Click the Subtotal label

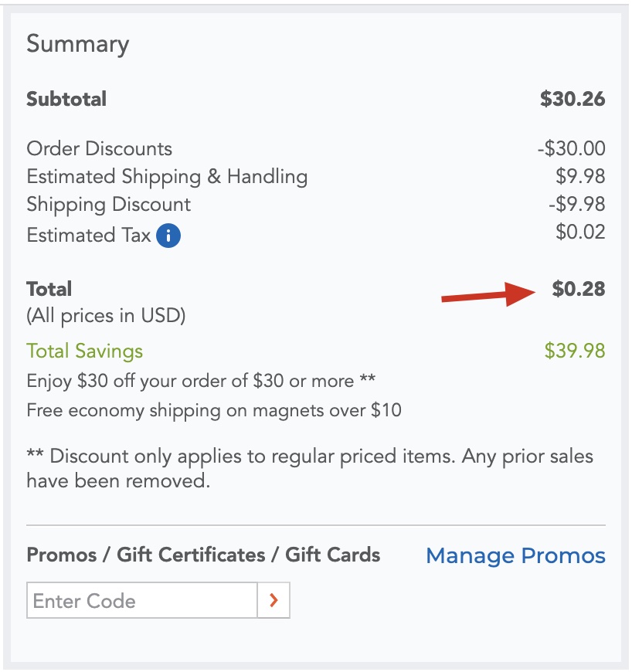coord(66,99)
